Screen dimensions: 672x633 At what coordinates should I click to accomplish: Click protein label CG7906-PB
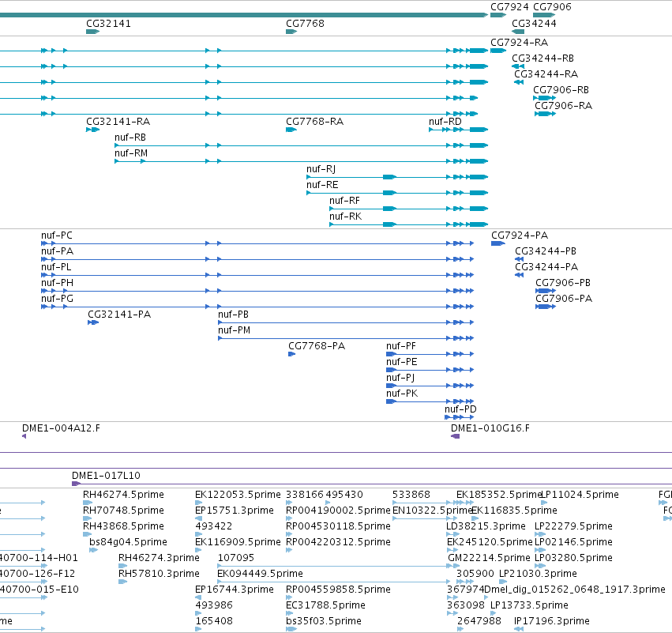(563, 284)
